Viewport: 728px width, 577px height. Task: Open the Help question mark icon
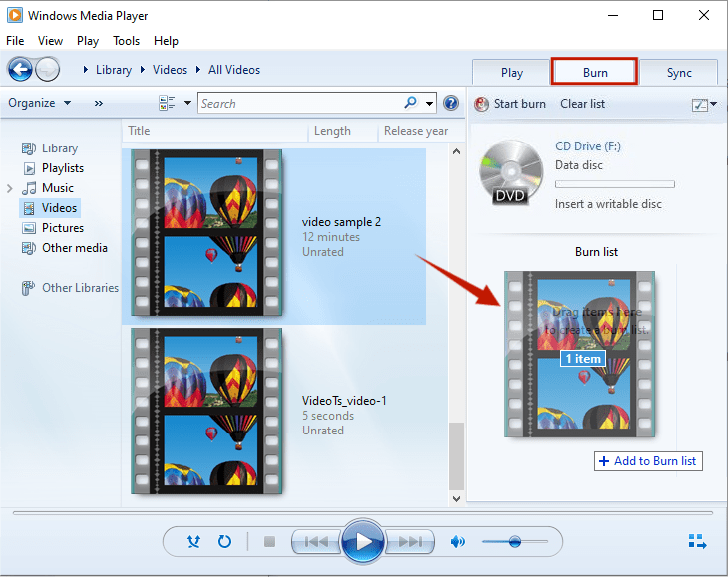pyautogui.click(x=451, y=104)
